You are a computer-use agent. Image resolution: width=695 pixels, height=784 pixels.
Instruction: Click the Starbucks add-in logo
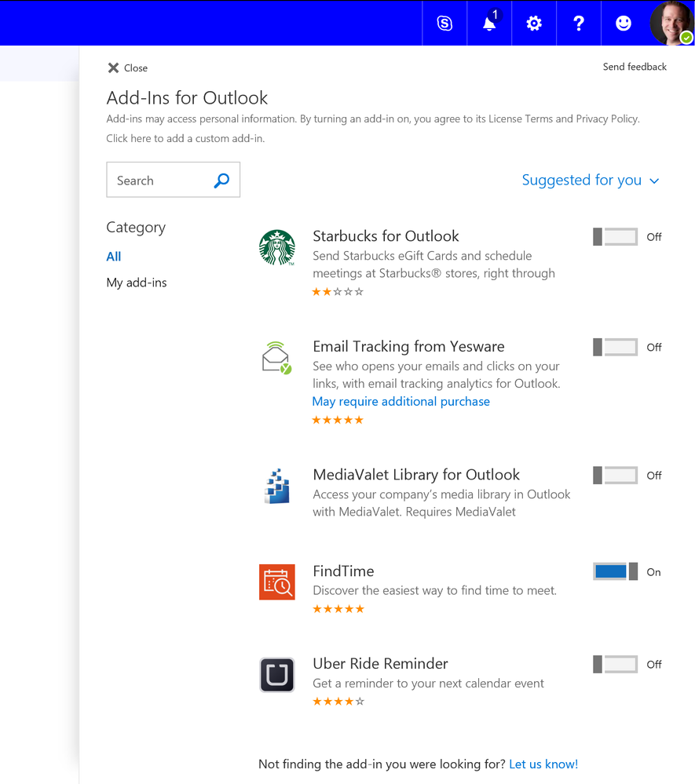[277, 248]
